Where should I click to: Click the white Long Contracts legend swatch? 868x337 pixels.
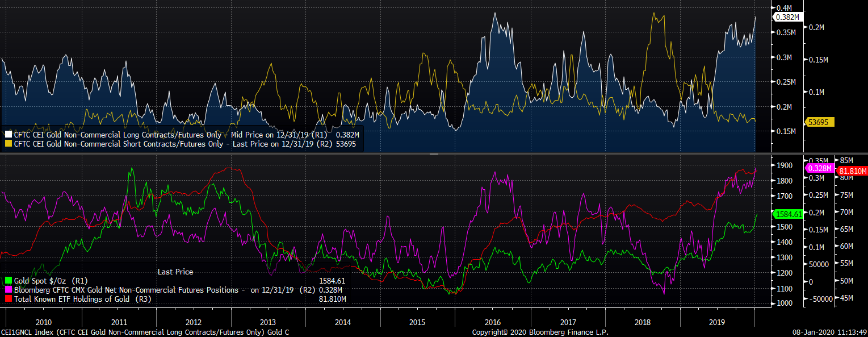point(8,135)
